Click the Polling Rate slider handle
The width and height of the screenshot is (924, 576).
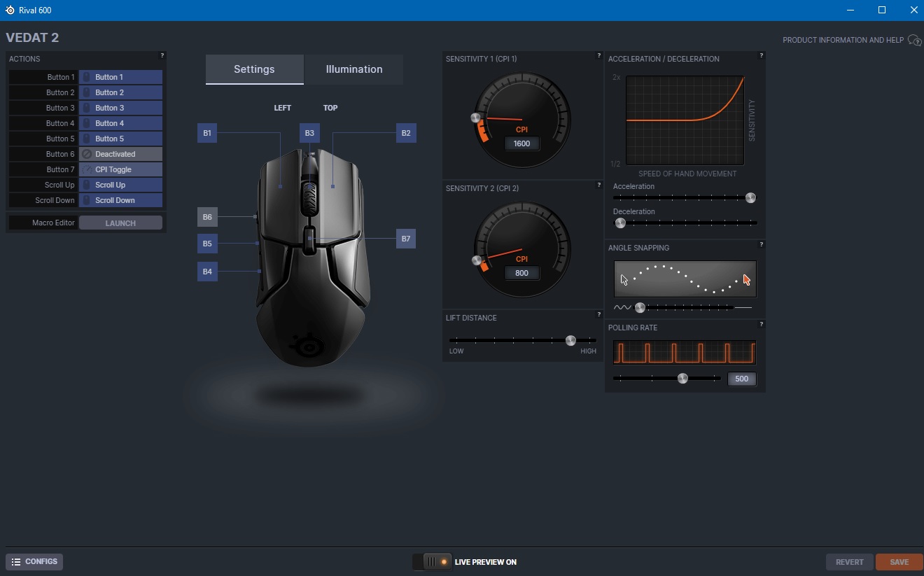click(682, 379)
